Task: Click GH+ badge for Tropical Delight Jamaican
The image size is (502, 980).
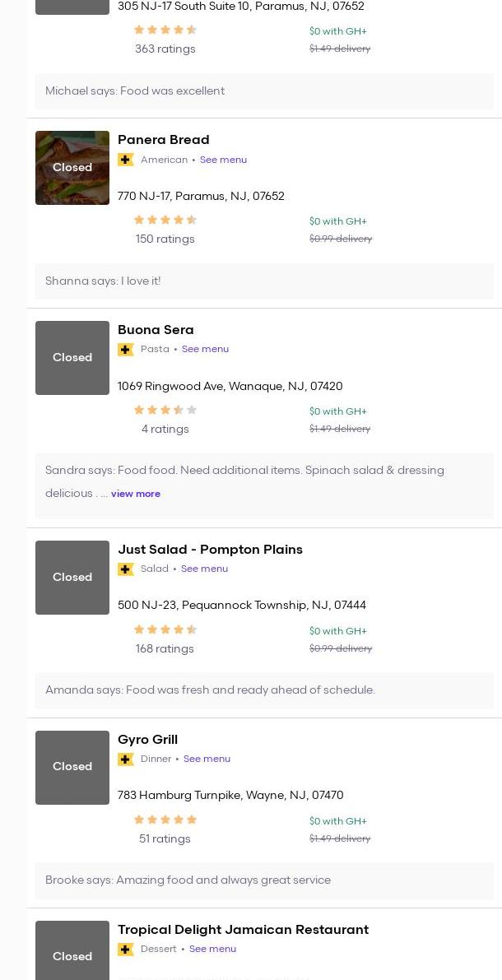Action: pos(126,950)
